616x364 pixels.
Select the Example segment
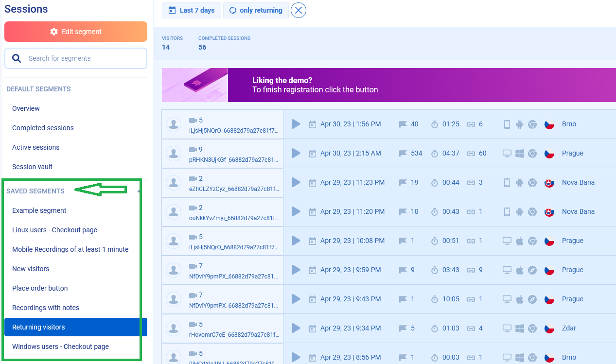[39, 210]
